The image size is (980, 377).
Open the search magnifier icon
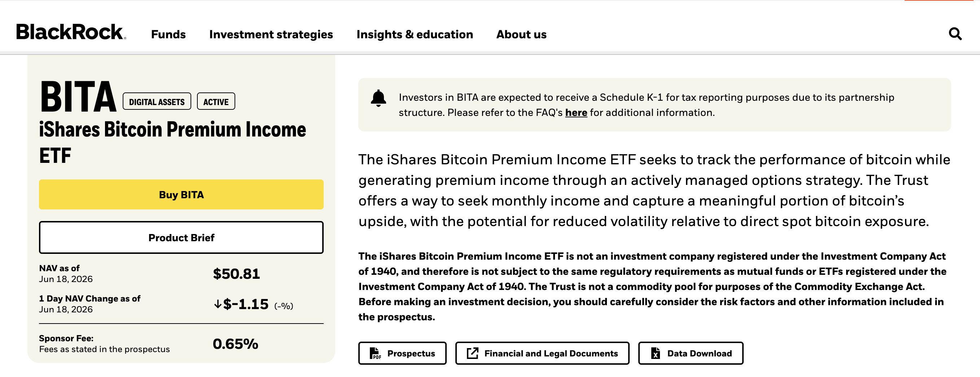pyautogui.click(x=955, y=34)
